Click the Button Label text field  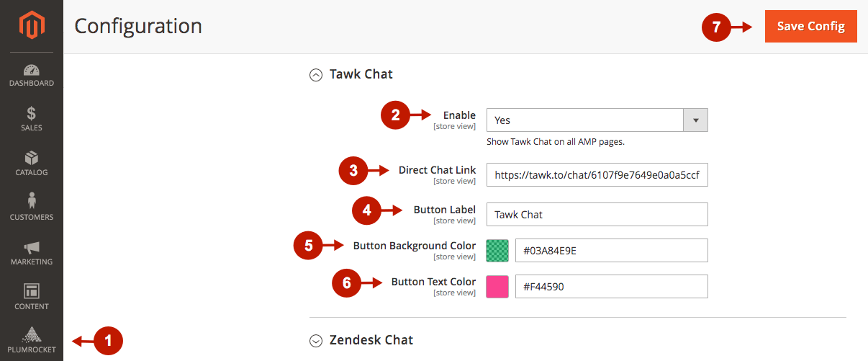pos(597,214)
